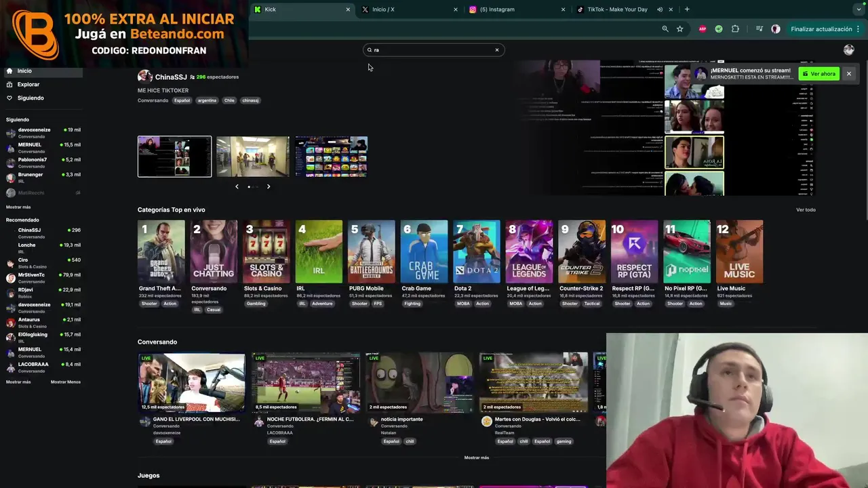Switch to the Kick browser tab
This screenshot has height=488, width=868.
coord(302,9)
